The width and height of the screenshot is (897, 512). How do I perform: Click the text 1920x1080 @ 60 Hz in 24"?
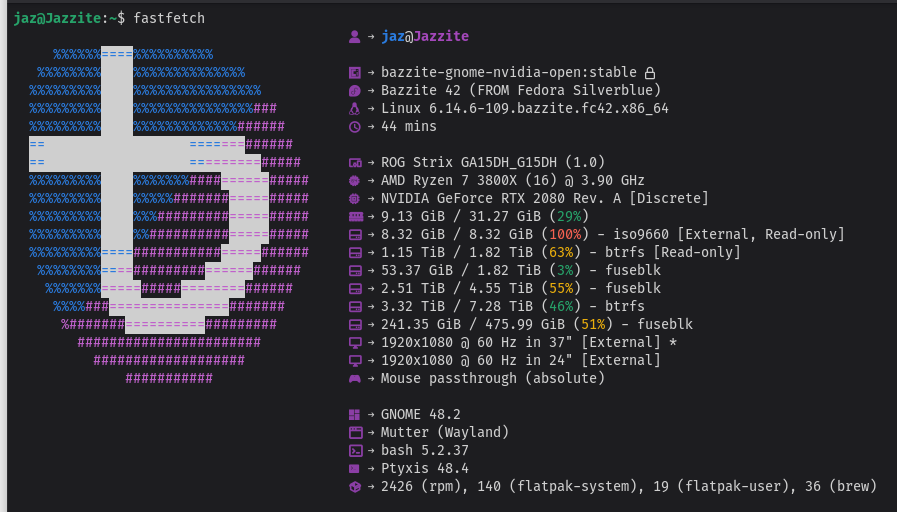pyautogui.click(x=477, y=361)
